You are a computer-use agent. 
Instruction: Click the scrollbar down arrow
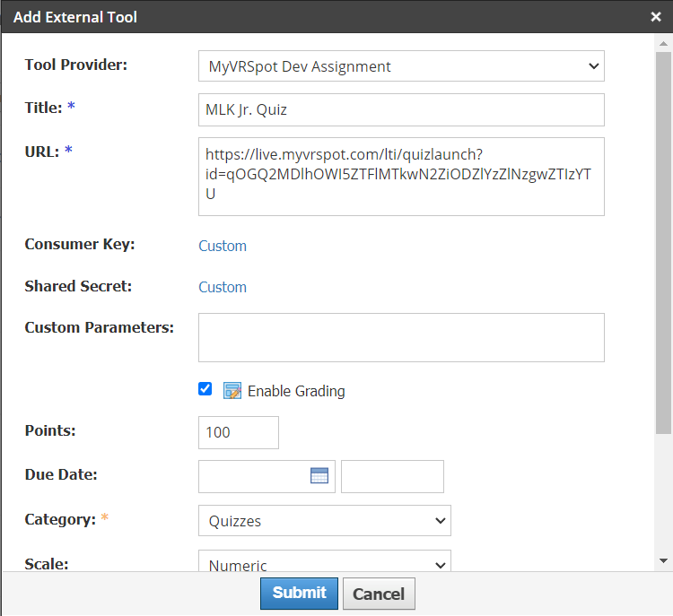pos(664,560)
